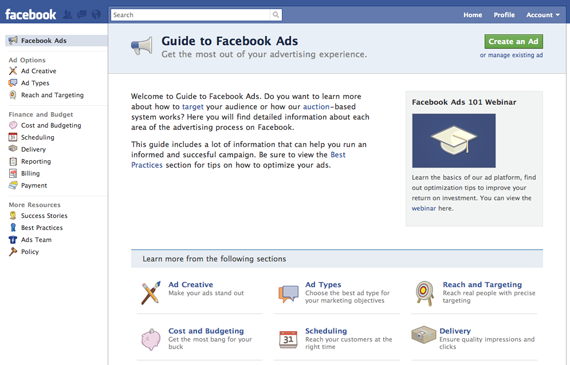Screen dimensions: 570x365
Task: Click Ad Creative large pencil-brush section icon
Action: (150, 292)
